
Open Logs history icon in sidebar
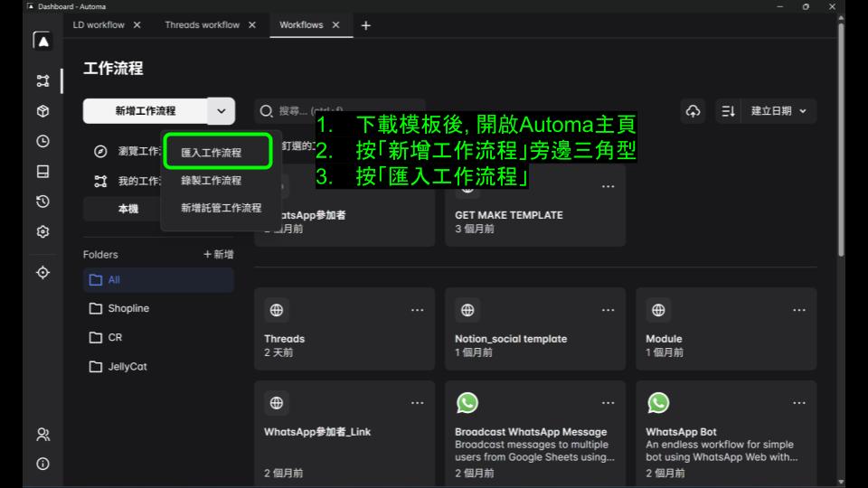42,202
